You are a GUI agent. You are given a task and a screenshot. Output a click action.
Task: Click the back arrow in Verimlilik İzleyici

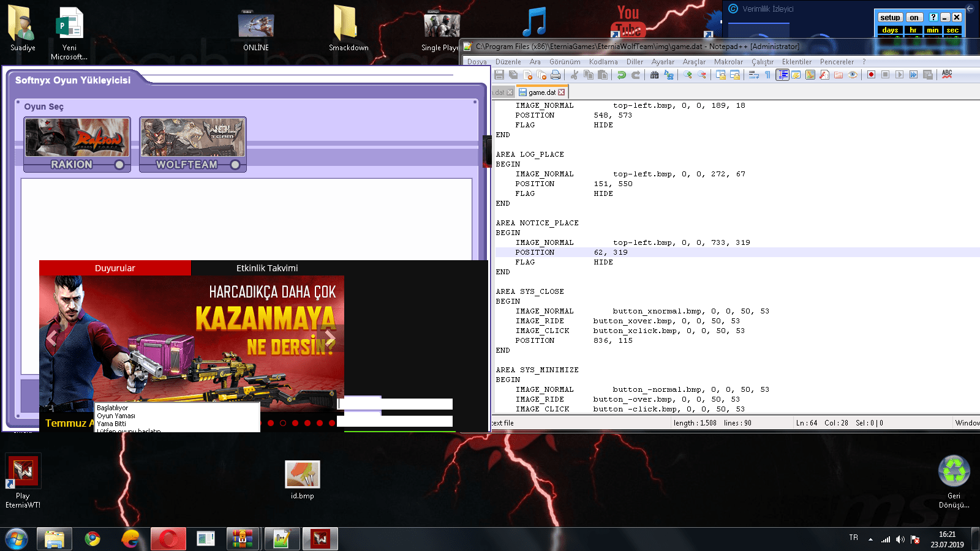tap(970, 9)
